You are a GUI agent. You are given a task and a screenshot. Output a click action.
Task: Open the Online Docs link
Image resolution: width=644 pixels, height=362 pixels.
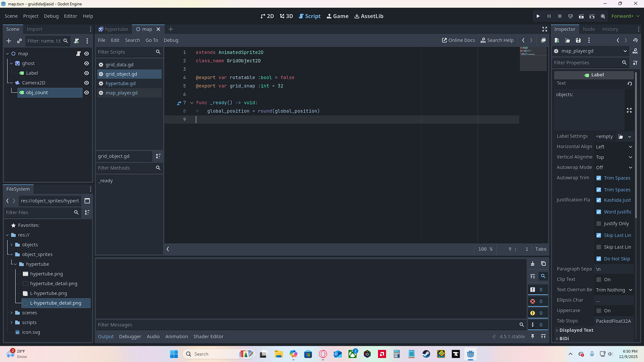tap(458, 40)
